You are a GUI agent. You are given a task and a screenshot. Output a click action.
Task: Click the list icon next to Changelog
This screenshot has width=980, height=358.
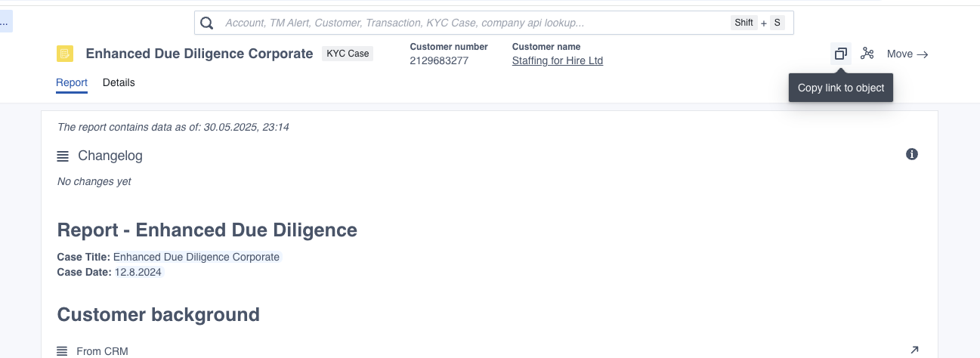pos(63,156)
